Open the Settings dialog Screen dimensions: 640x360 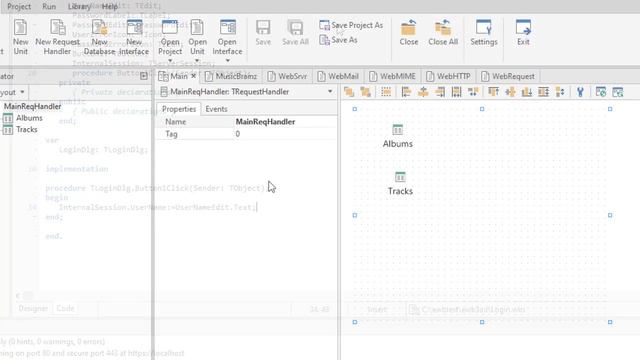(x=484, y=33)
